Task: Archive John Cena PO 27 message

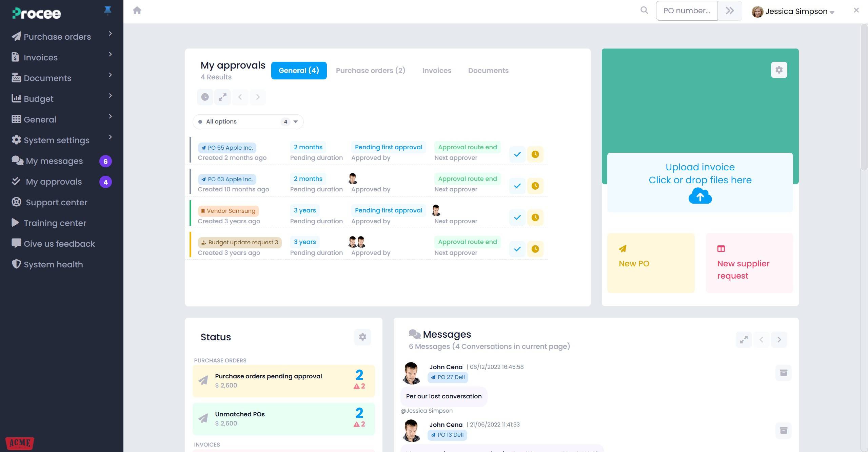Action: pos(783,373)
